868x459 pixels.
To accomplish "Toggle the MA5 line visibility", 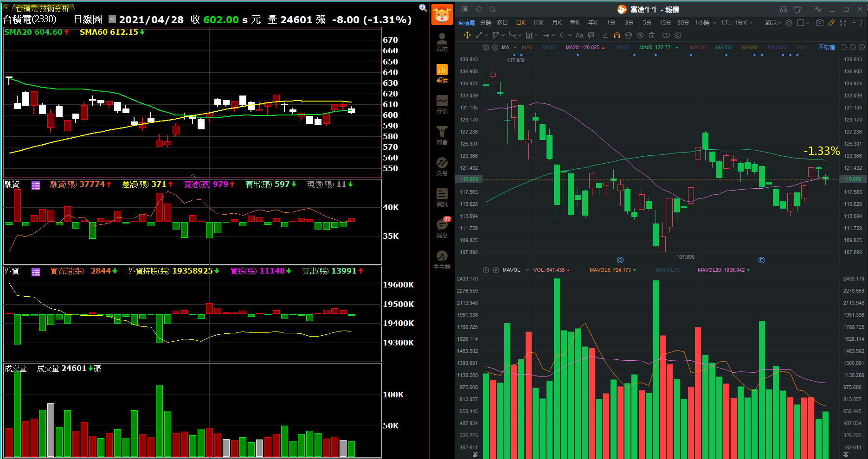I will (x=527, y=47).
